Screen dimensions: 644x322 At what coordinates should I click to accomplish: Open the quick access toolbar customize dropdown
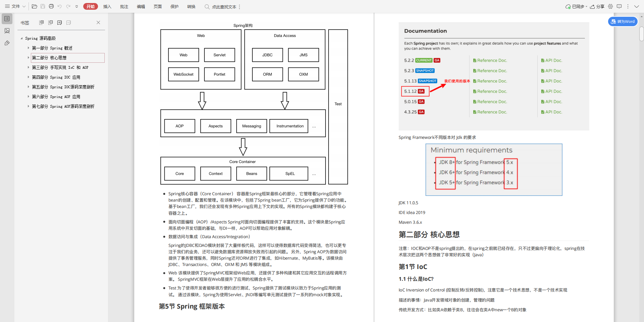point(77,6)
